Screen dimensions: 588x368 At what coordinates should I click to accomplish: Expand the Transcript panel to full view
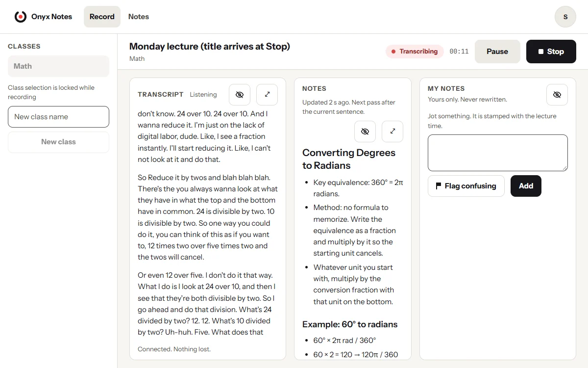point(267,95)
